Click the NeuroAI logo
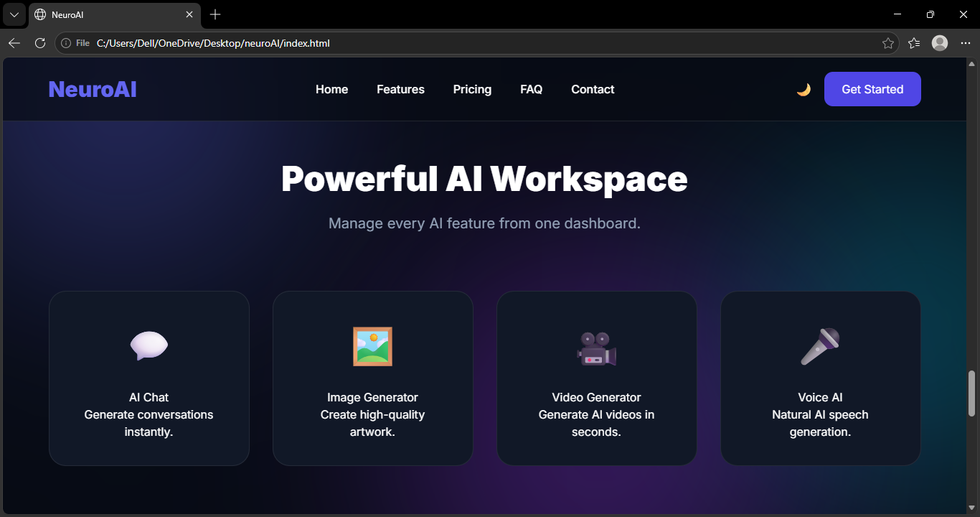Image resolution: width=980 pixels, height=517 pixels. tap(93, 90)
